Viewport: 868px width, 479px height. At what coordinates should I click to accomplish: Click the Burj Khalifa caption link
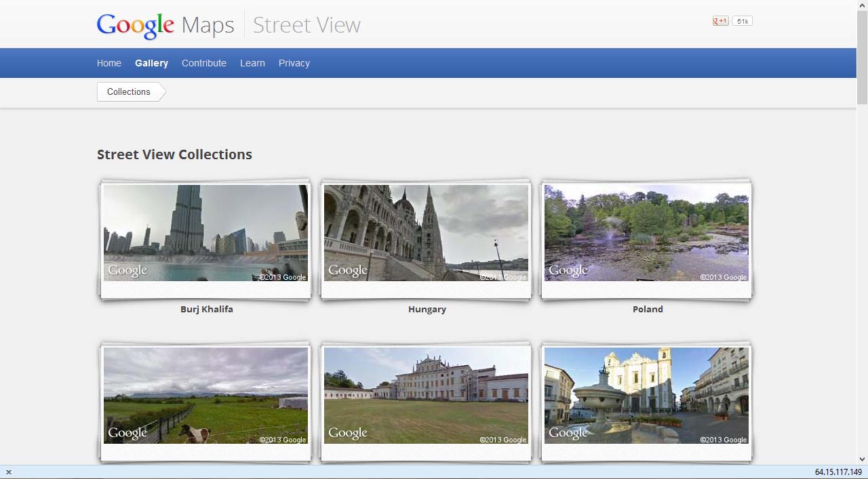tap(207, 309)
